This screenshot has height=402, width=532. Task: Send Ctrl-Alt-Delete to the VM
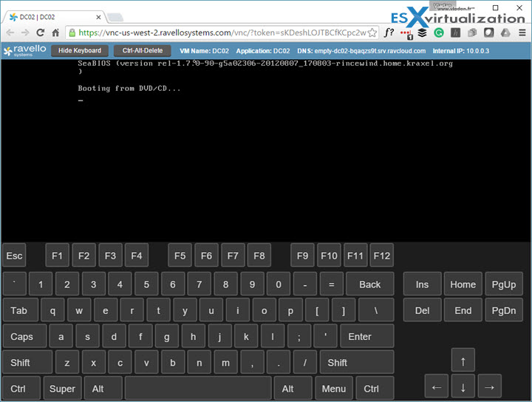[x=142, y=51]
